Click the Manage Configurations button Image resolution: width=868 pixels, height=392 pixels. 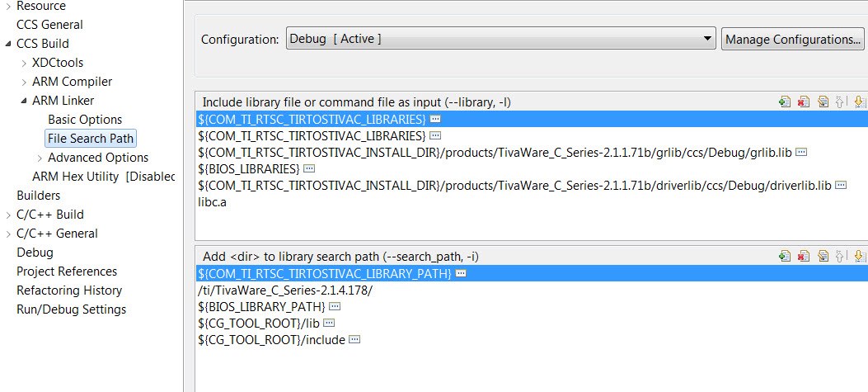click(x=792, y=39)
